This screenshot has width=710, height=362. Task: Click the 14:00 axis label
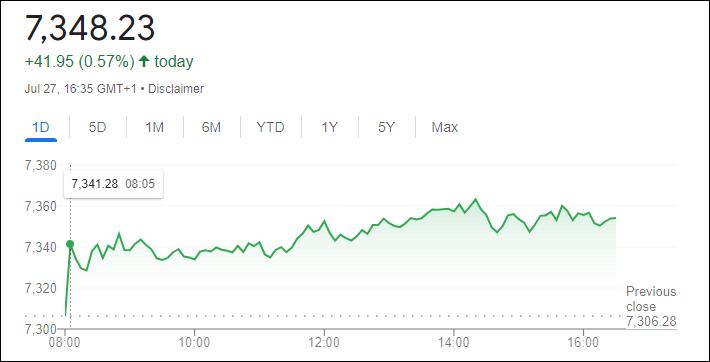pos(454,343)
